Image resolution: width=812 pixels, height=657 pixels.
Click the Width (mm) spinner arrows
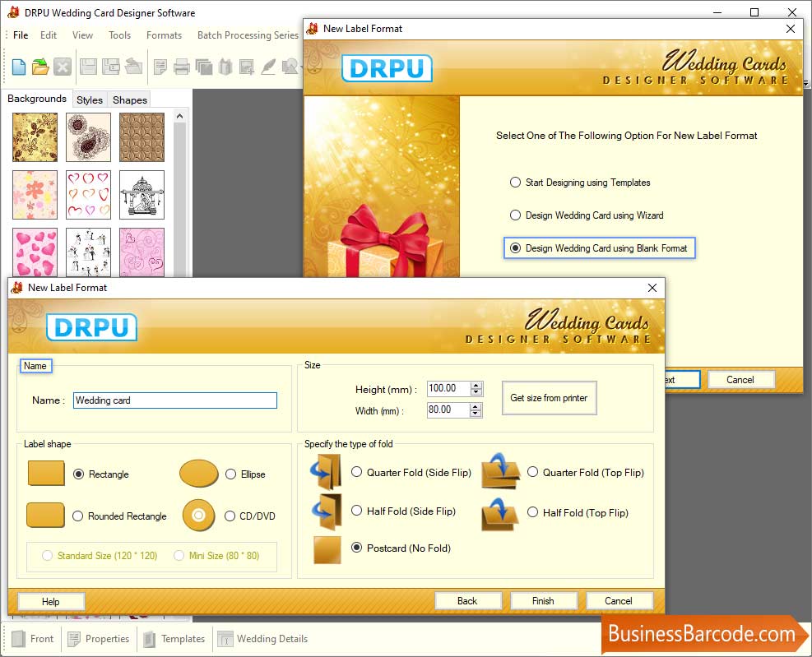tap(476, 410)
